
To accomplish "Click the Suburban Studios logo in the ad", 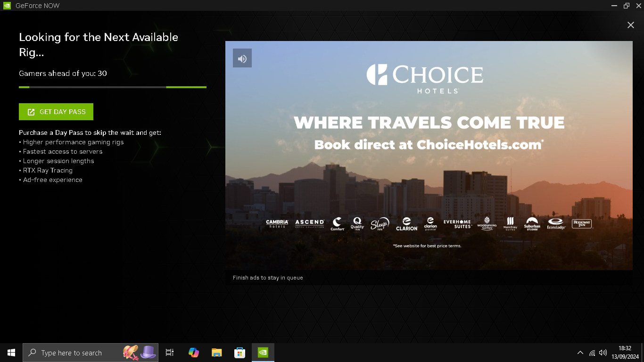I will 532,224.
